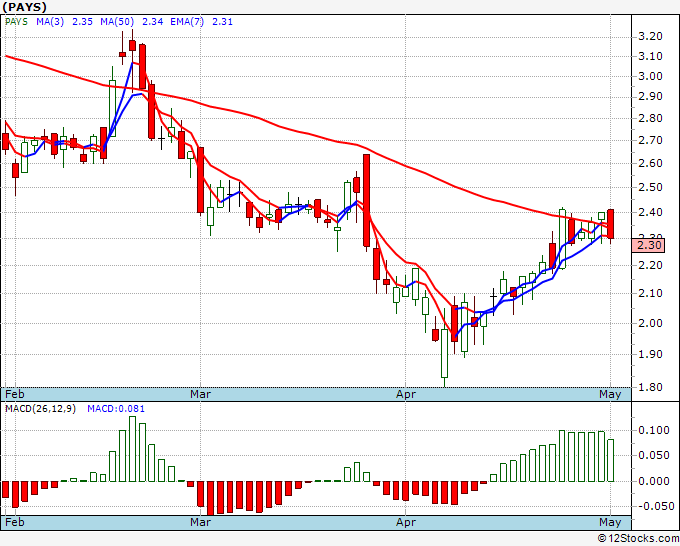
Task: Select the EMA(7) indicator label
Action: (x=187, y=21)
